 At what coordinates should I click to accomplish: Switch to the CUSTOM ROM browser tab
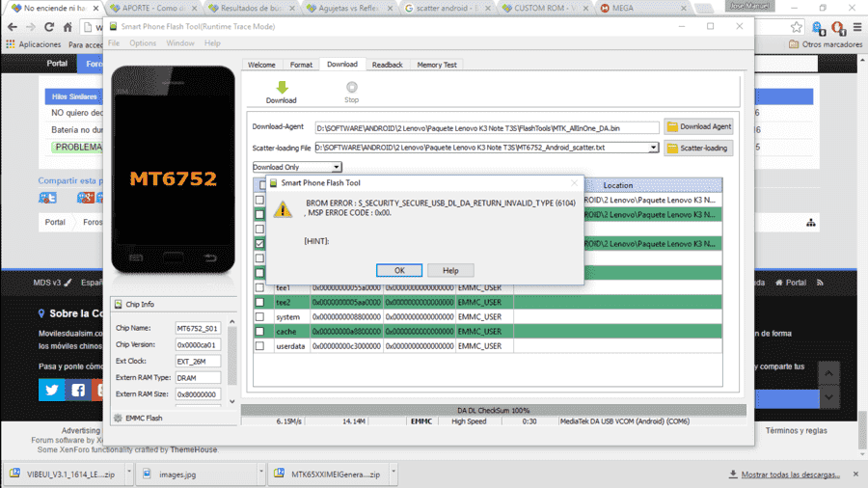coord(546,8)
